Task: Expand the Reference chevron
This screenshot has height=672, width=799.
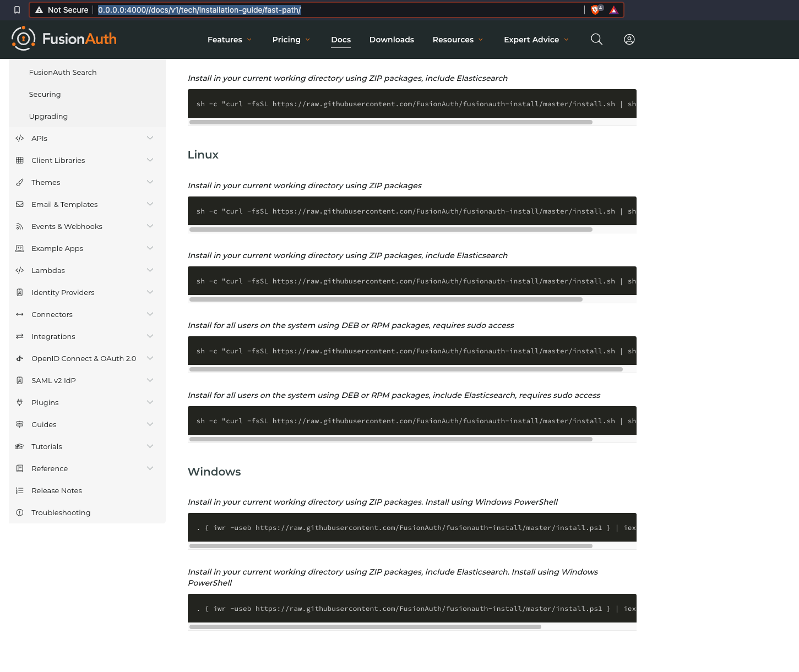Action: point(150,468)
